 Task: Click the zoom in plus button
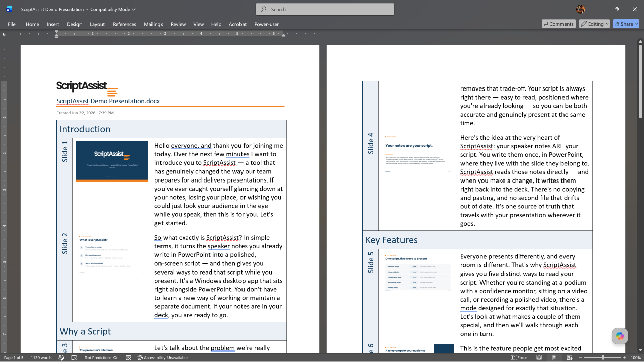[x=624, y=358]
